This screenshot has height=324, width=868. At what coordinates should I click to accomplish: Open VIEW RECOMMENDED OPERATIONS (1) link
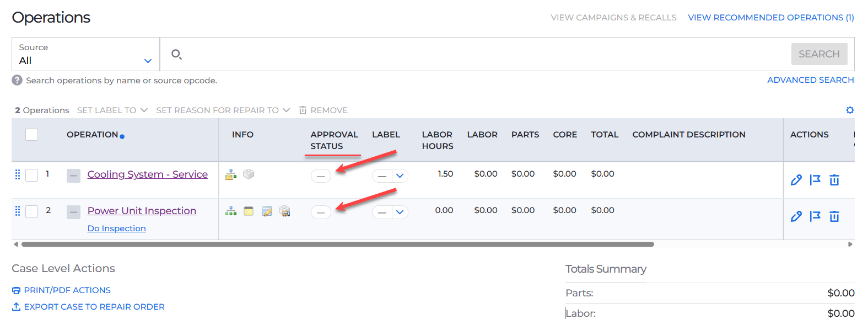point(771,18)
